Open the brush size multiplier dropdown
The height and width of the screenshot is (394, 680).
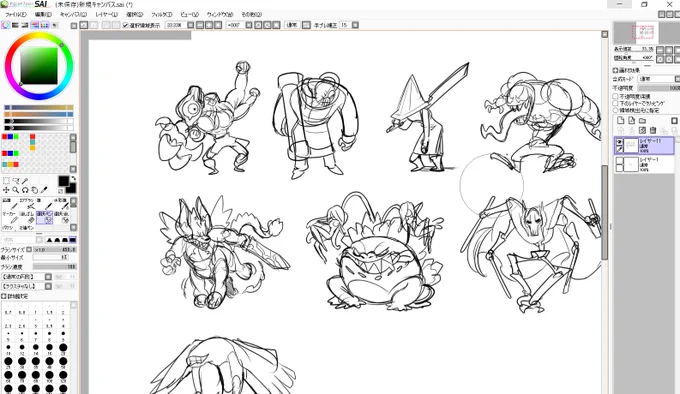click(x=29, y=249)
